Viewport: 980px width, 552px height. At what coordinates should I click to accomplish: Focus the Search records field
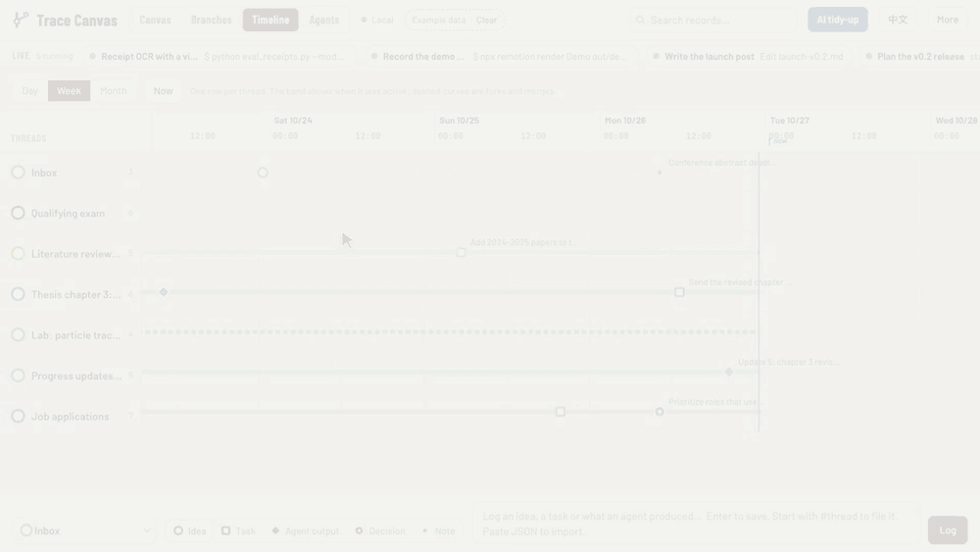[x=713, y=20]
